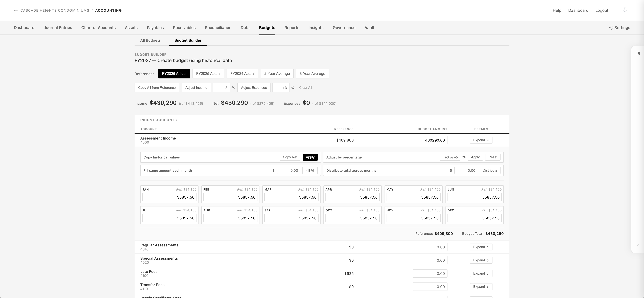Click Copy All from Reference button
The width and height of the screenshot is (644, 298).
(157, 88)
